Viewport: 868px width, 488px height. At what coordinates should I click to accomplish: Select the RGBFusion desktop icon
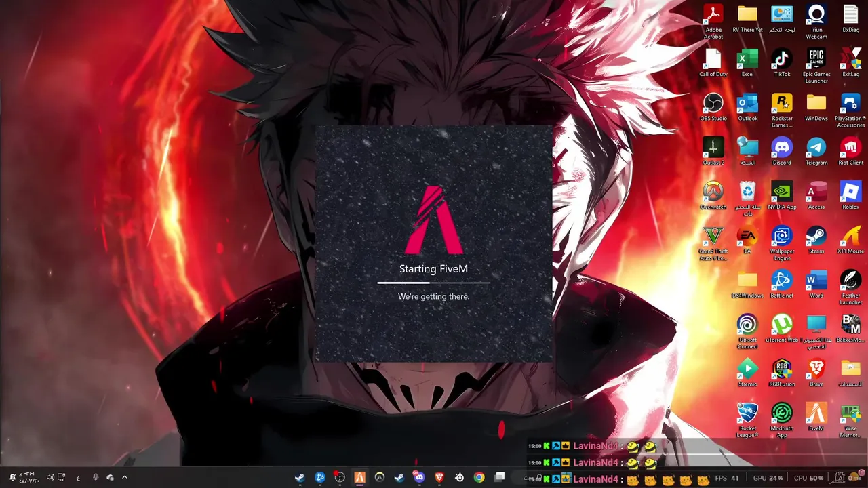[782, 372]
